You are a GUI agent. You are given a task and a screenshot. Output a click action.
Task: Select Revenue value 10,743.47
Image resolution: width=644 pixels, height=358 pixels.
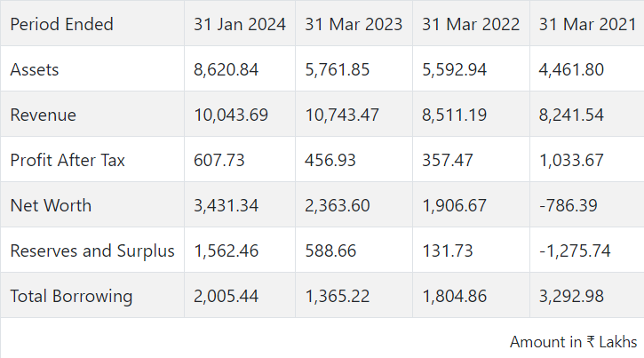click(342, 115)
